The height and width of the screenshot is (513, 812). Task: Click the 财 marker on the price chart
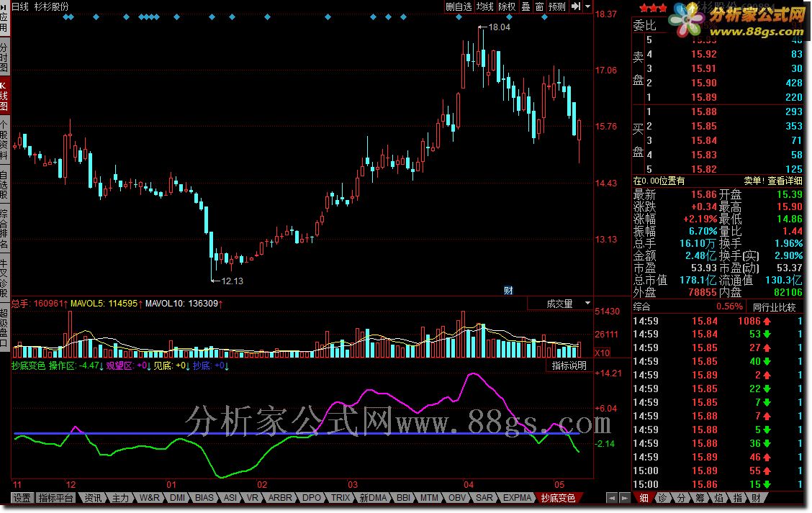click(x=508, y=291)
